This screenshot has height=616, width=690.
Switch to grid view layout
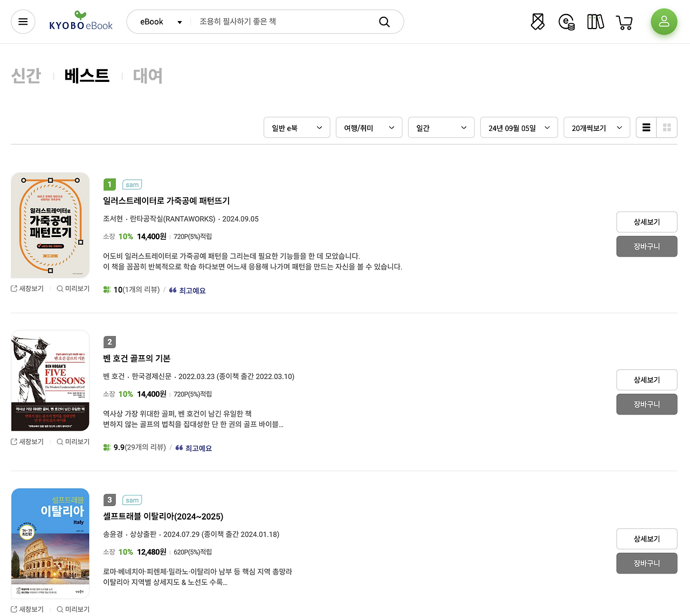coord(667,127)
